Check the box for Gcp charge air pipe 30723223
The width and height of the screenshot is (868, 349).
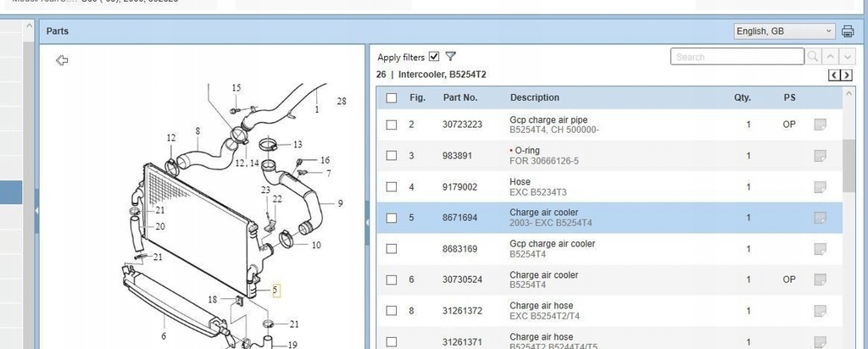tap(392, 125)
